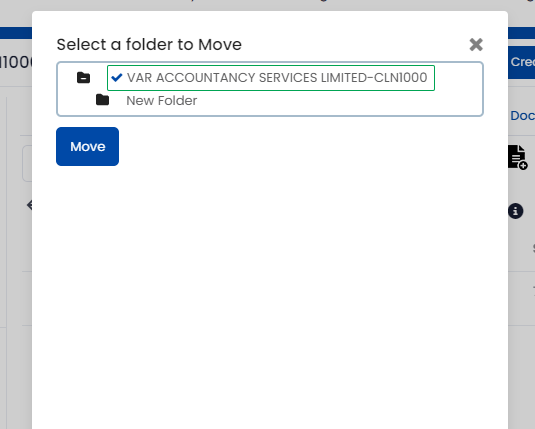This screenshot has height=429, width=535.
Task: Click the back arrow at left edge
Action: [30, 205]
